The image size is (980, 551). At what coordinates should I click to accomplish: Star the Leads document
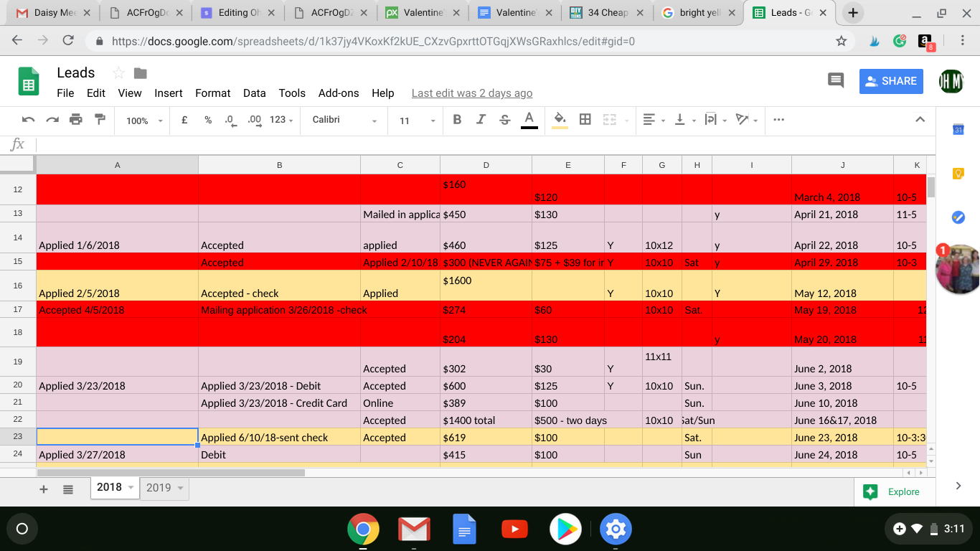click(x=119, y=73)
